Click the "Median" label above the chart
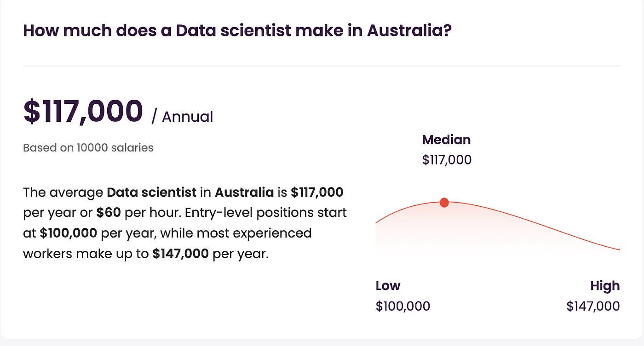Image resolution: width=644 pixels, height=346 pixels. point(446,140)
